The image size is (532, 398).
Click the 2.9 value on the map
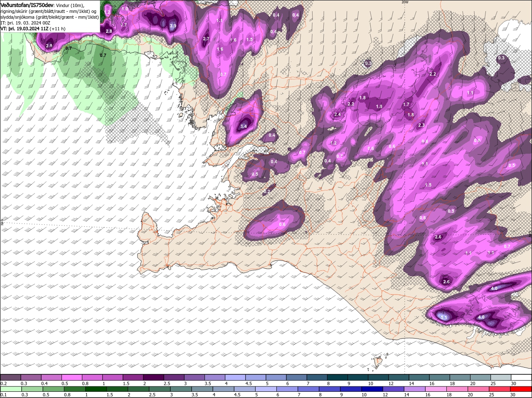coord(49,46)
